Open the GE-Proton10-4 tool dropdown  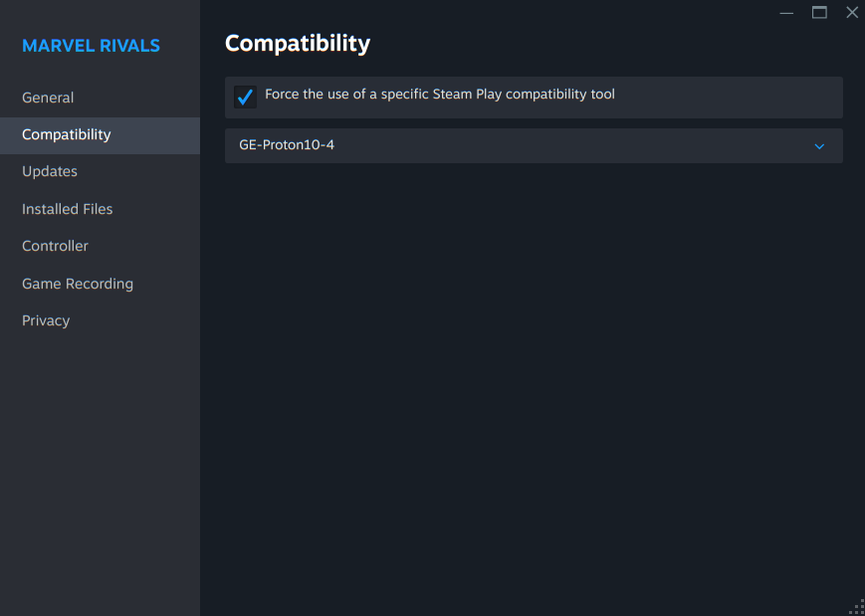[518, 145]
